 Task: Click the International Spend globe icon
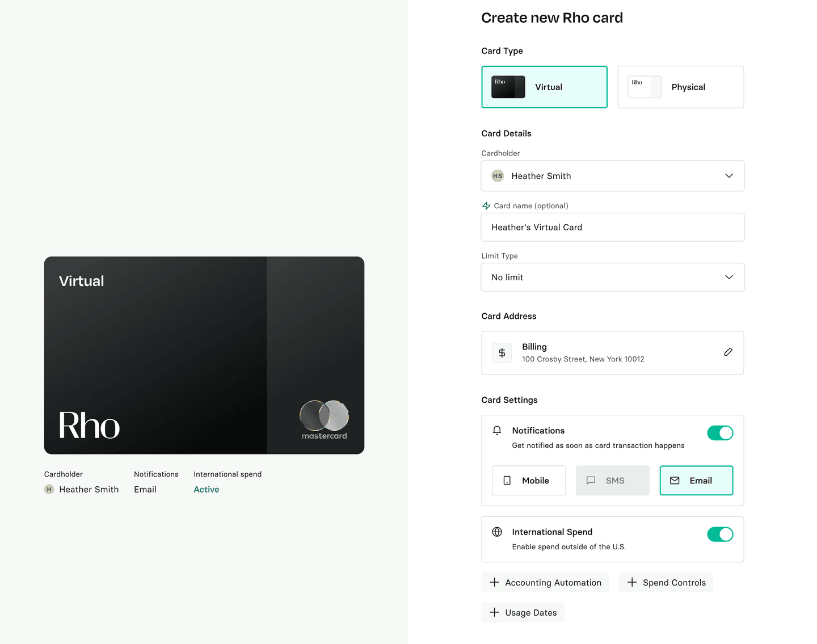point(497,532)
